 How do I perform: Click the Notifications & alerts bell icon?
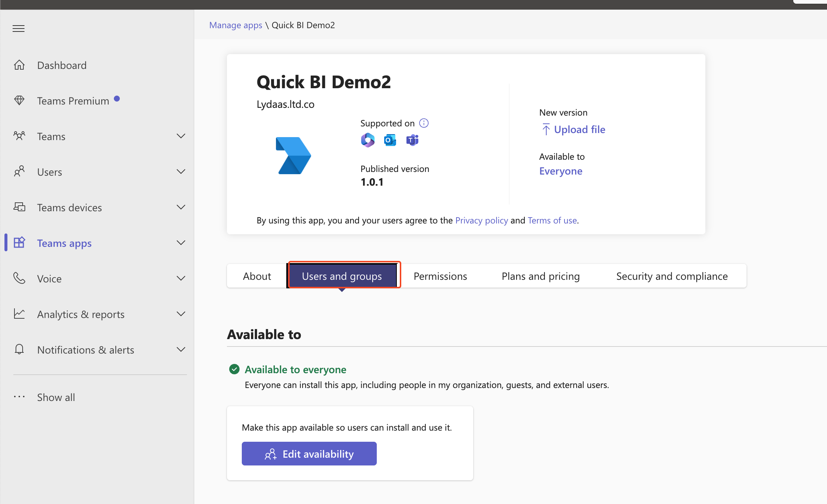click(19, 349)
